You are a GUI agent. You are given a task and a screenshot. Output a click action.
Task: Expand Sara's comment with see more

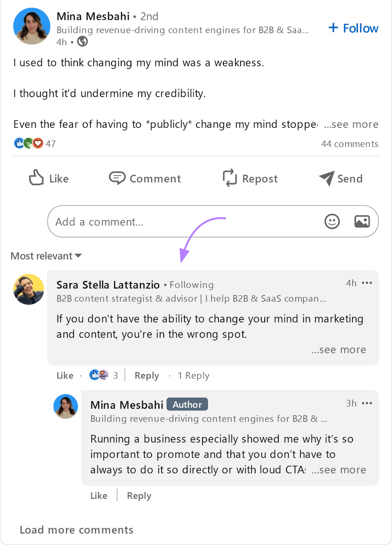pyautogui.click(x=339, y=349)
